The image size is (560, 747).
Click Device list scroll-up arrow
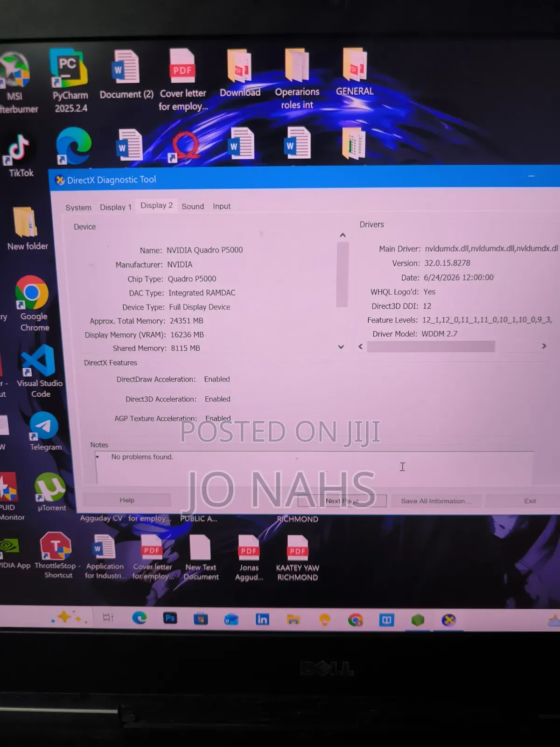click(x=343, y=235)
